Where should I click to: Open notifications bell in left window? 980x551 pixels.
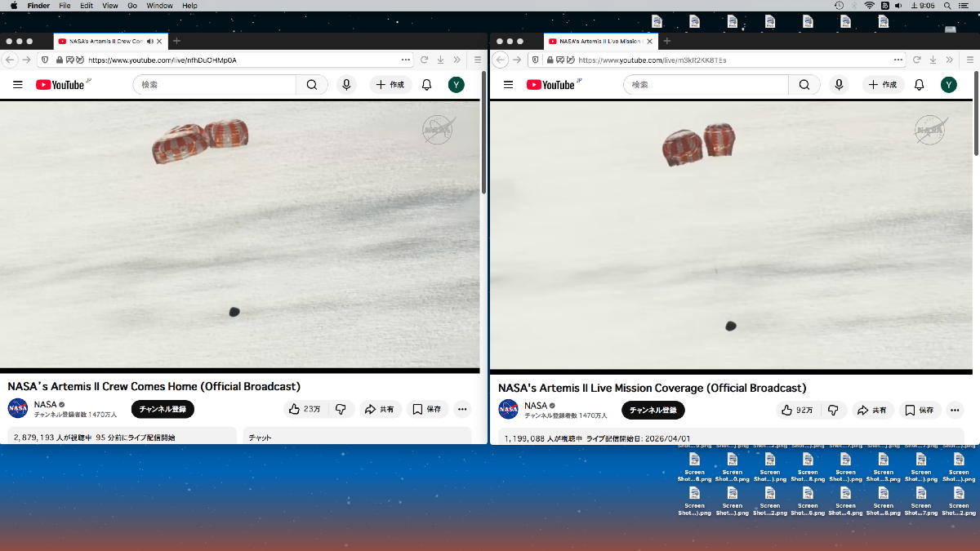click(426, 85)
